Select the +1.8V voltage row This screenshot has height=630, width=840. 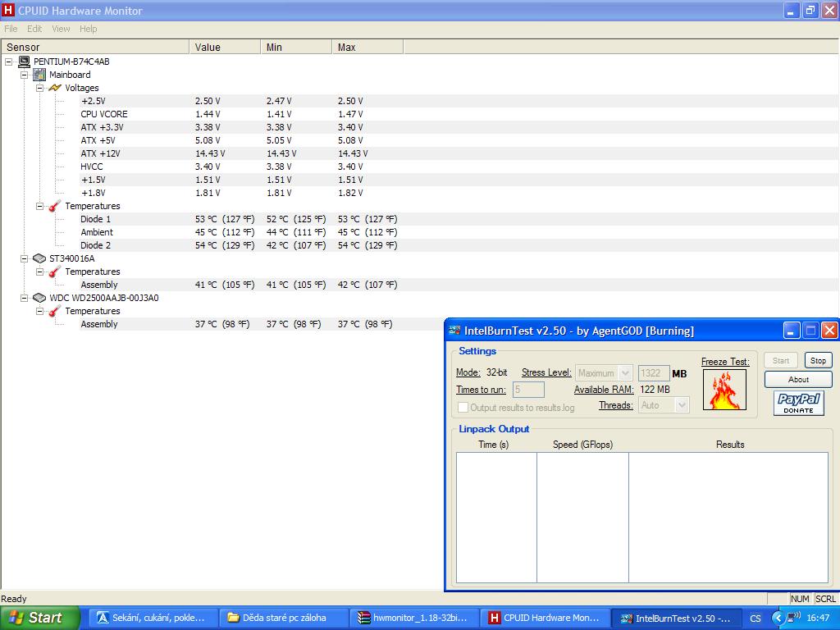pyautogui.click(x=459, y=193)
